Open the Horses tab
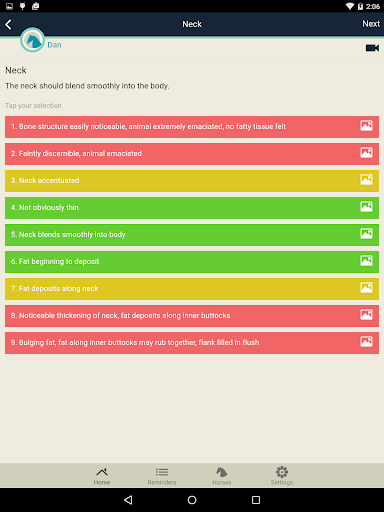 click(222, 476)
